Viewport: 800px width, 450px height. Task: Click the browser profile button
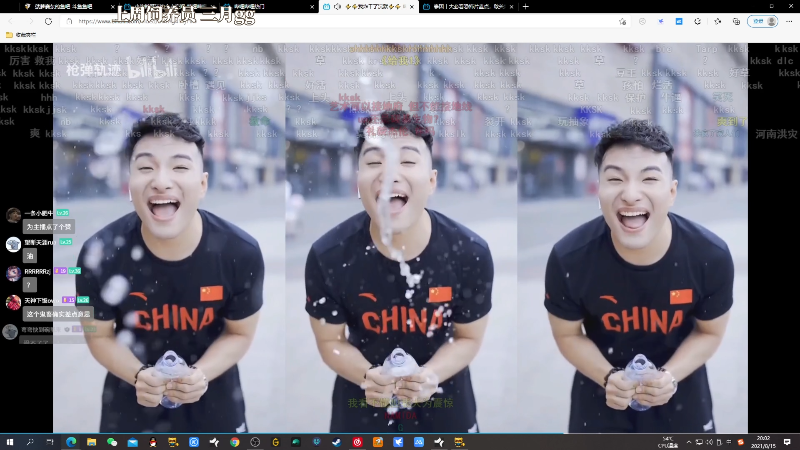pos(763,21)
